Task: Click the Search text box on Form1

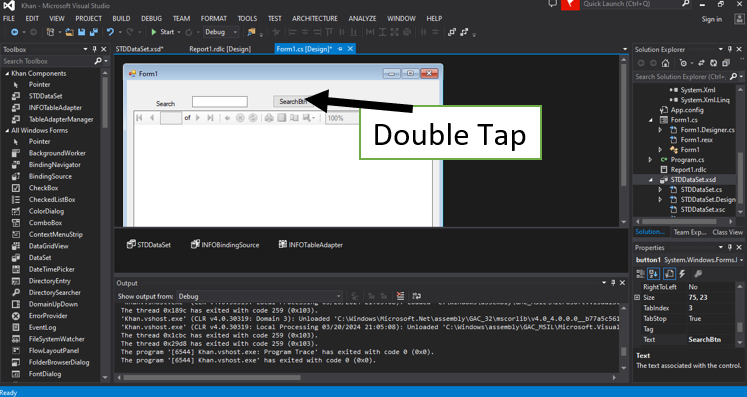Action: (x=220, y=102)
